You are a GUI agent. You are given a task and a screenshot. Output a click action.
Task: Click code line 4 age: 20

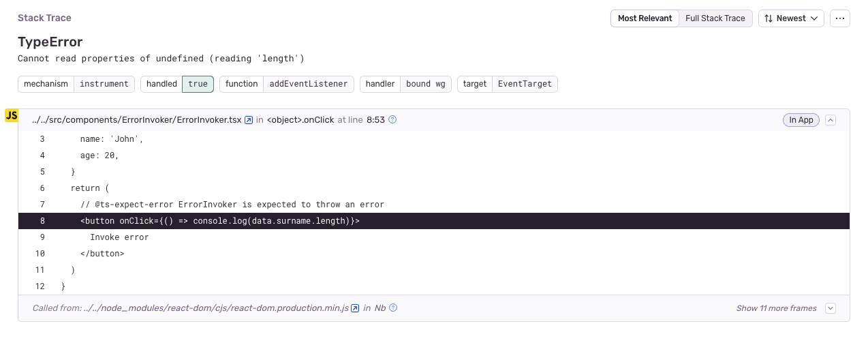point(99,155)
